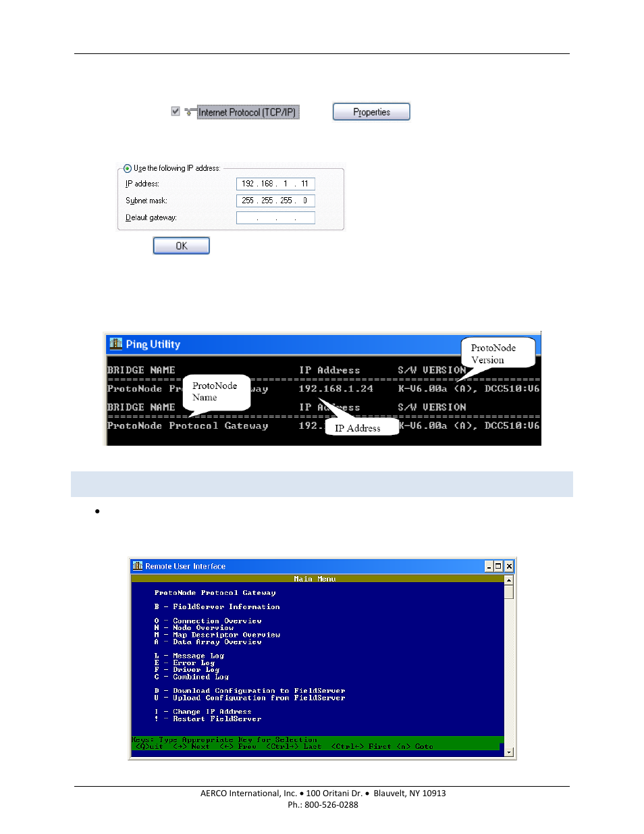This screenshot has width=644, height=834.
Task: Select 'Use the following IP address' radio
Action: coord(128,168)
